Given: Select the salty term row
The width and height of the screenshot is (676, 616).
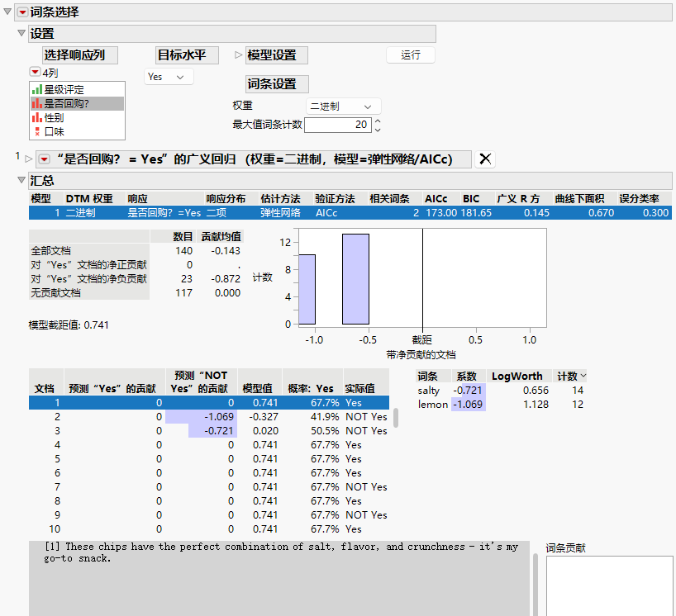Looking at the screenshot, I should click(x=501, y=391).
